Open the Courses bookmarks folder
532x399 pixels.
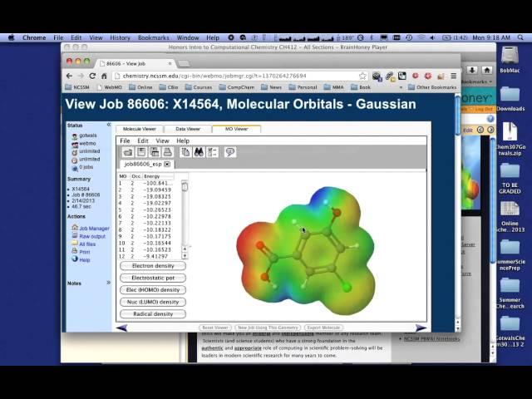(199, 87)
